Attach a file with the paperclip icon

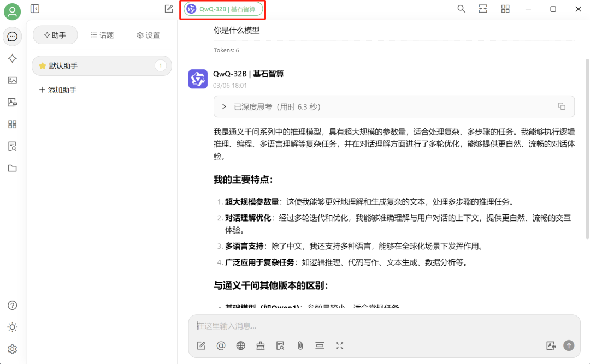(x=300, y=345)
